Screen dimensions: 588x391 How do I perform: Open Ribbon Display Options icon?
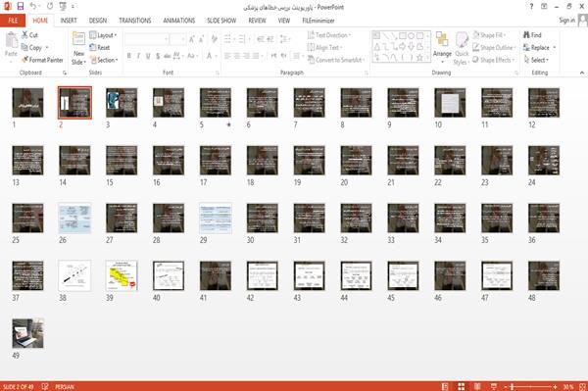tap(544, 7)
